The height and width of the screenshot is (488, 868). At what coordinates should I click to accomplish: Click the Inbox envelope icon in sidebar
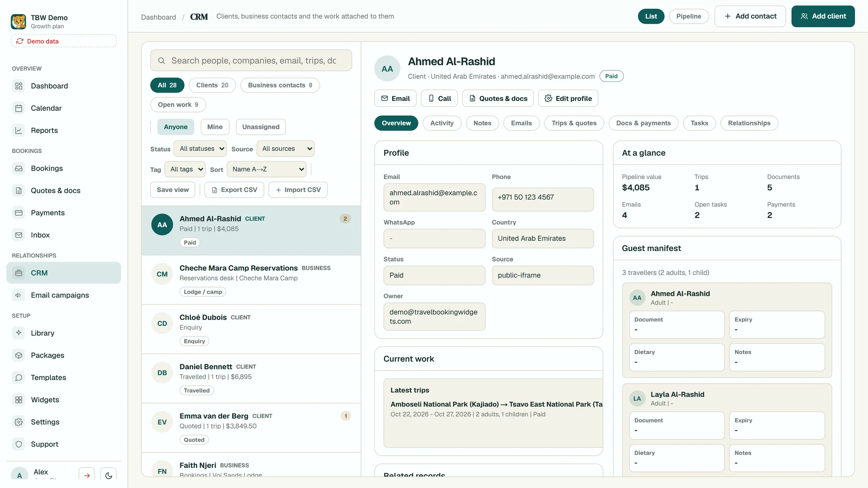pyautogui.click(x=19, y=235)
